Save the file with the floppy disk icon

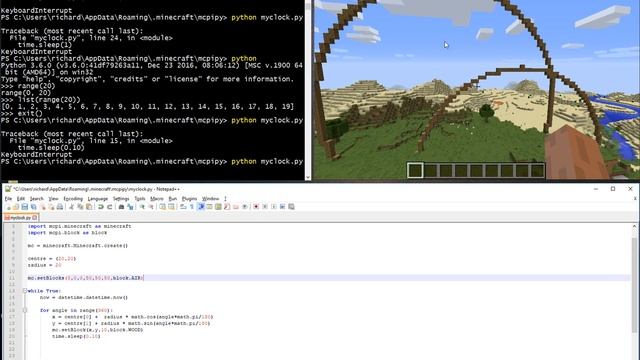click(x=24, y=207)
